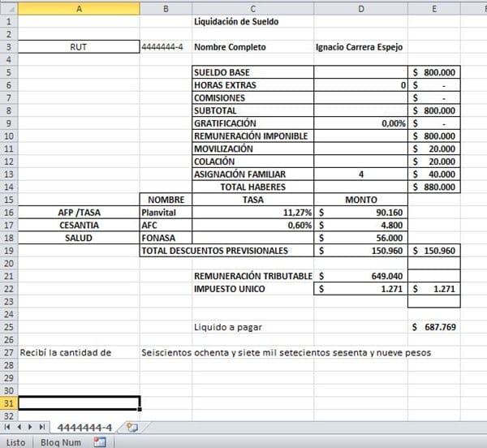This screenshot has width=487, height=448.
Task: Select the 90.160 amount cell
Action: [360, 213]
